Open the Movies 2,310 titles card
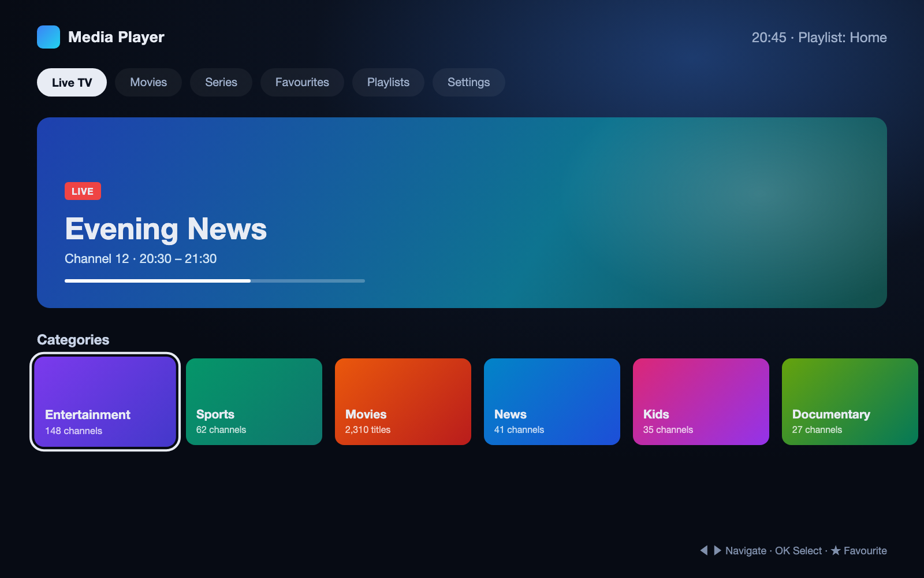This screenshot has width=924, height=578. (403, 402)
